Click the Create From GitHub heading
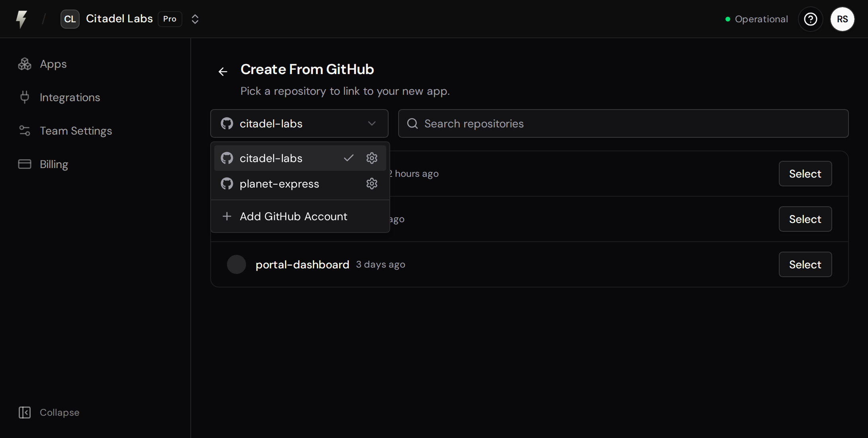This screenshot has height=438, width=868. click(x=307, y=69)
